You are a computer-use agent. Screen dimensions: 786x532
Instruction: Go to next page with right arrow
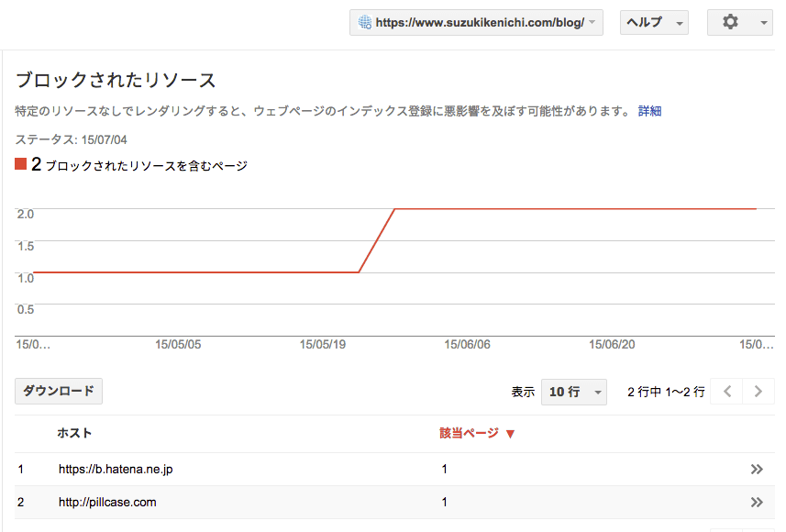point(758,392)
